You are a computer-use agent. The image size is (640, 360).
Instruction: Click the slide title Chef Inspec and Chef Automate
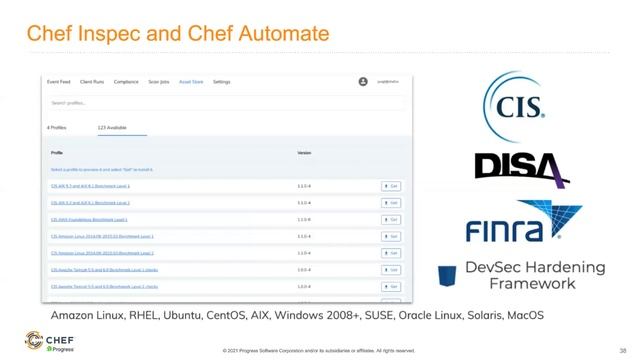178,34
